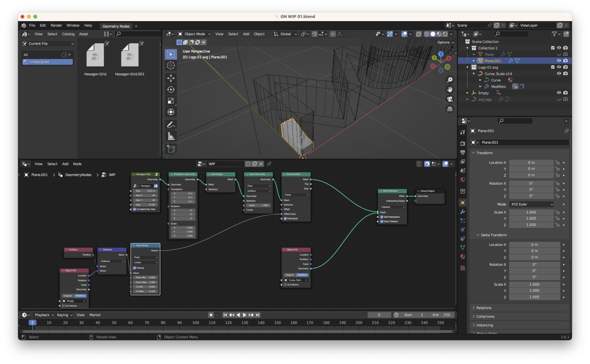Select the Cursor tool in viewport toolbar
Image resolution: width=590 pixels, height=364 pixels.
point(171,65)
